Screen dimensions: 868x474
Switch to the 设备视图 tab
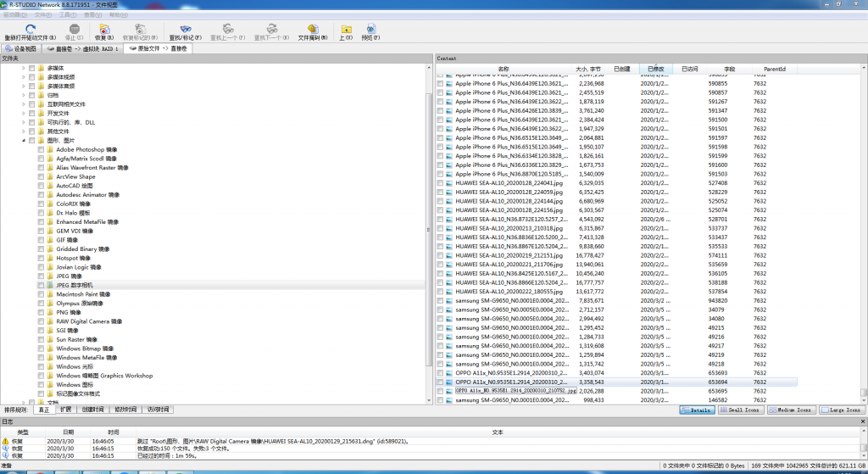[x=21, y=49]
